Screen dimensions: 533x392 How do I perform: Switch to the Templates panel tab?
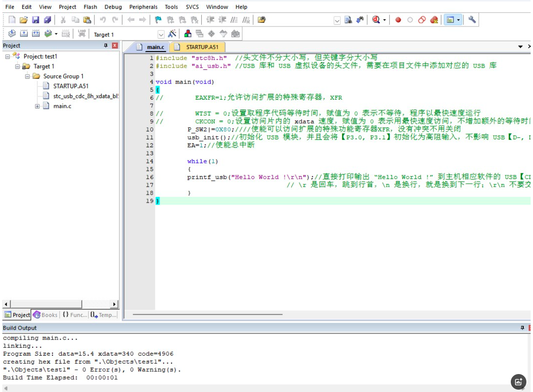pyautogui.click(x=103, y=315)
